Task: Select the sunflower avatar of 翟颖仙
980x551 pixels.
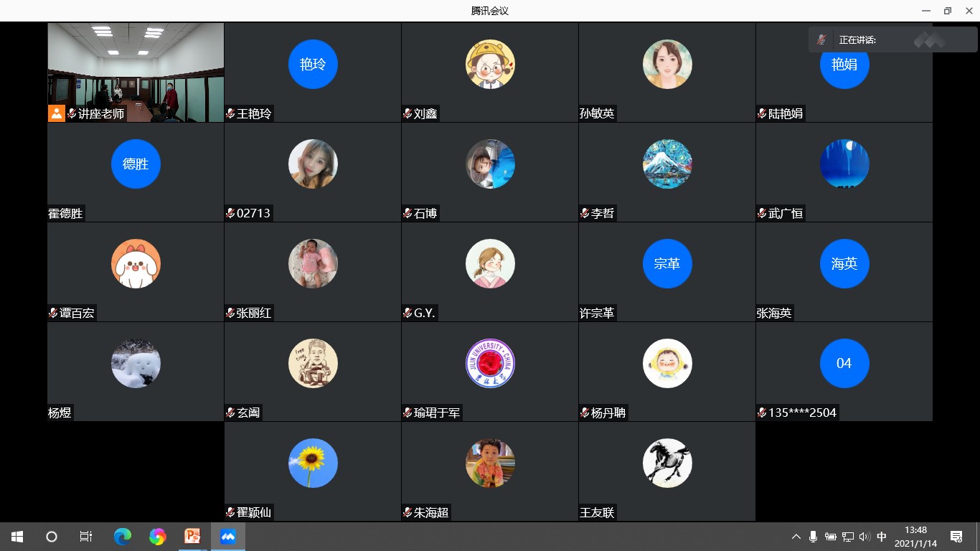Action: [x=313, y=463]
